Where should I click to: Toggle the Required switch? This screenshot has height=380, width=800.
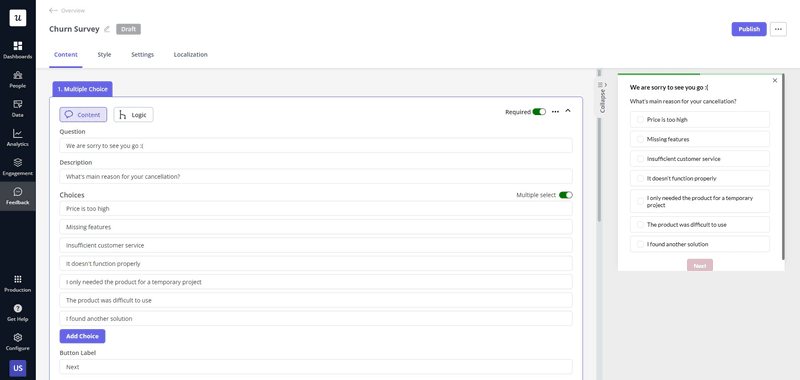pos(539,112)
